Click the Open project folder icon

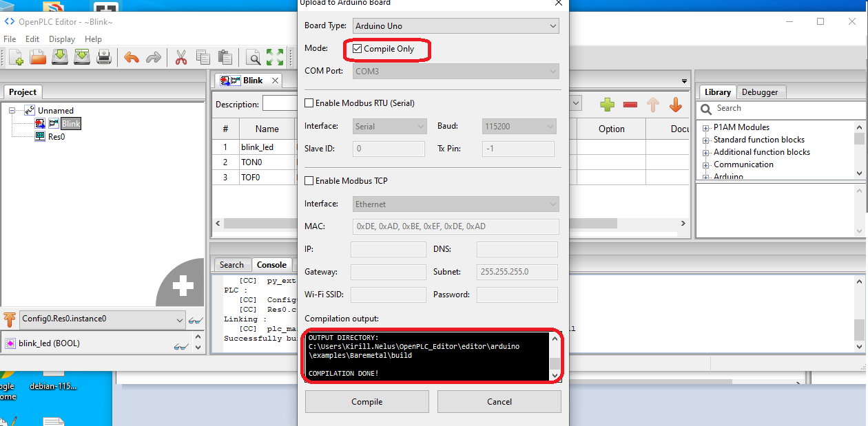pos(38,57)
